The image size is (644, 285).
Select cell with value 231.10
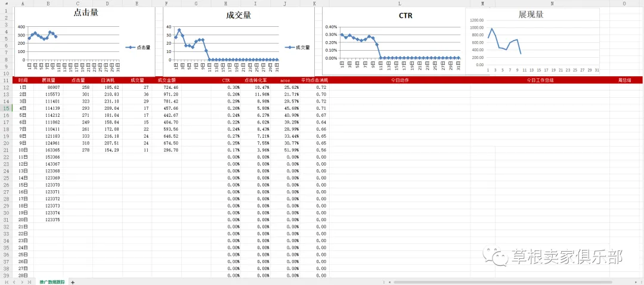tap(107, 101)
